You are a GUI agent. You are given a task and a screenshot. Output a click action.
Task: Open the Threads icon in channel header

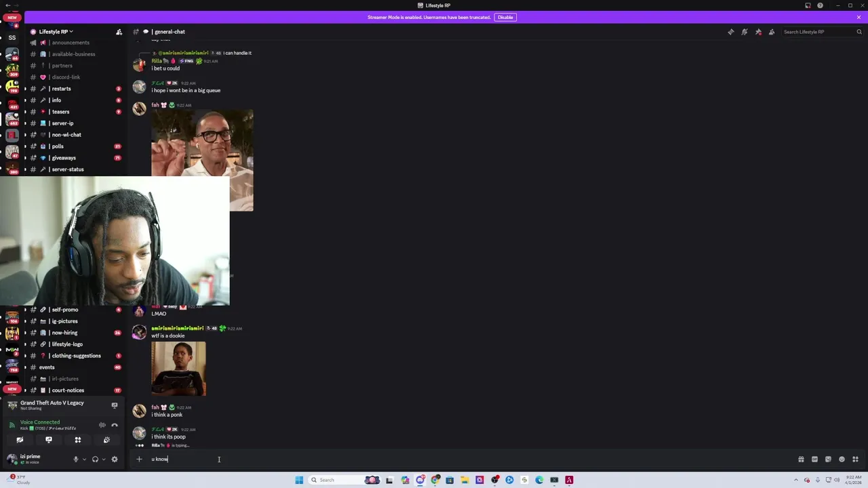(730, 32)
